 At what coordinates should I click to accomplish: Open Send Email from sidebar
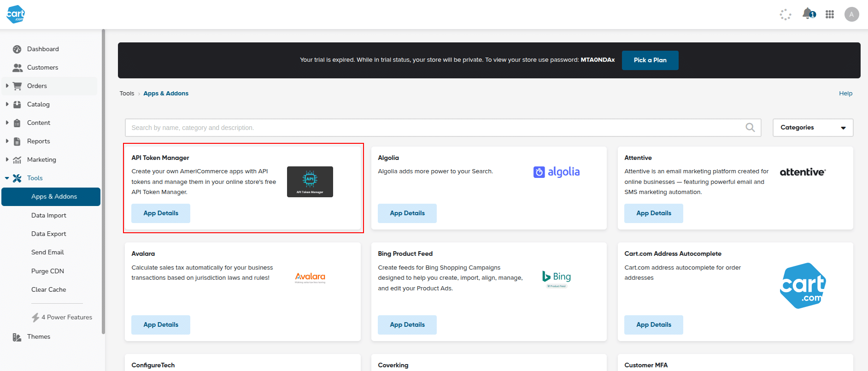pyautogui.click(x=47, y=252)
